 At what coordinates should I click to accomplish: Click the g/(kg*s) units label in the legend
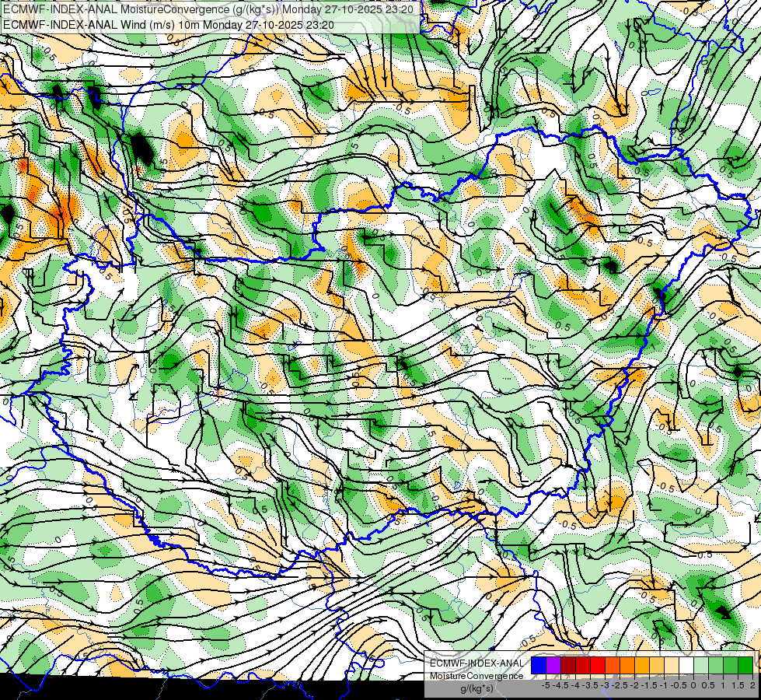pos(476,688)
